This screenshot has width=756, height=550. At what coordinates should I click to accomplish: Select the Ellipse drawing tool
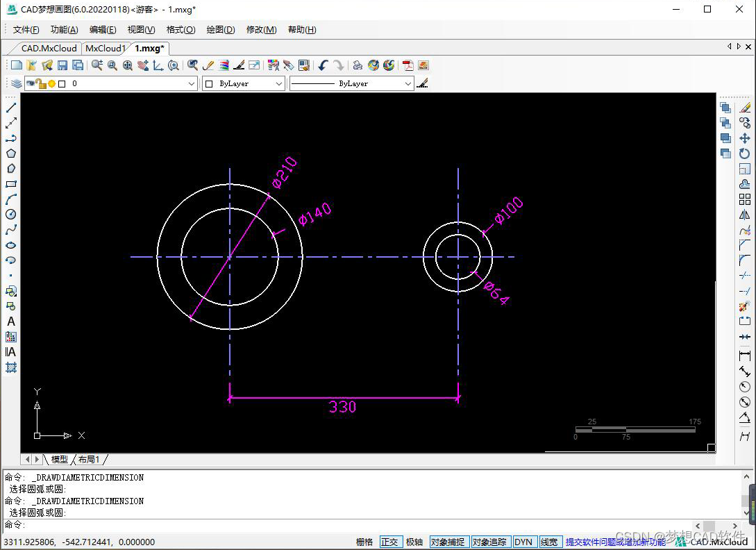[x=11, y=245]
